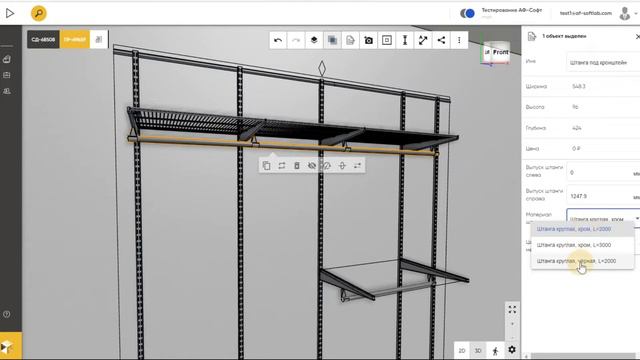The width and height of the screenshot is (640, 360).
Task: Switch viewport to 3D mode
Action: click(x=478, y=351)
